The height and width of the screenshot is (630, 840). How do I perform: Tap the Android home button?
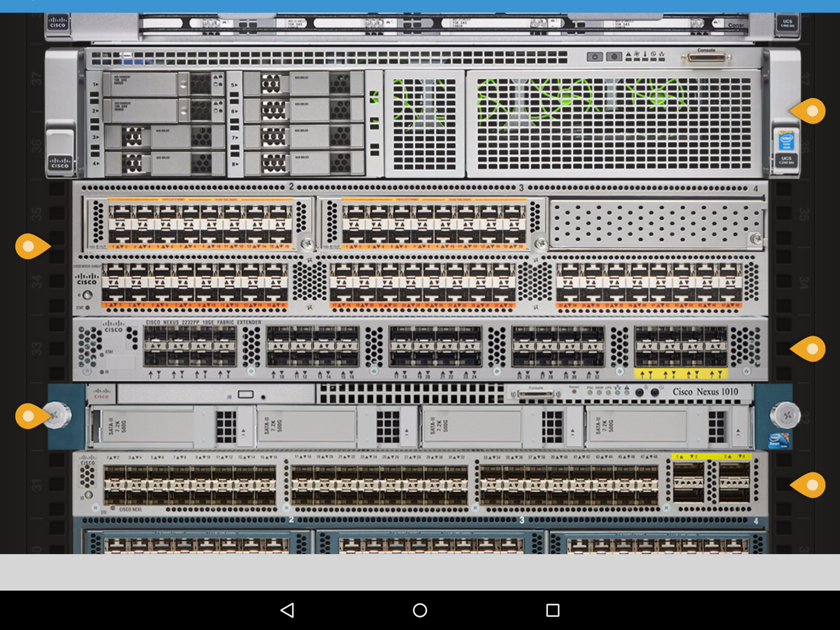[x=420, y=610]
